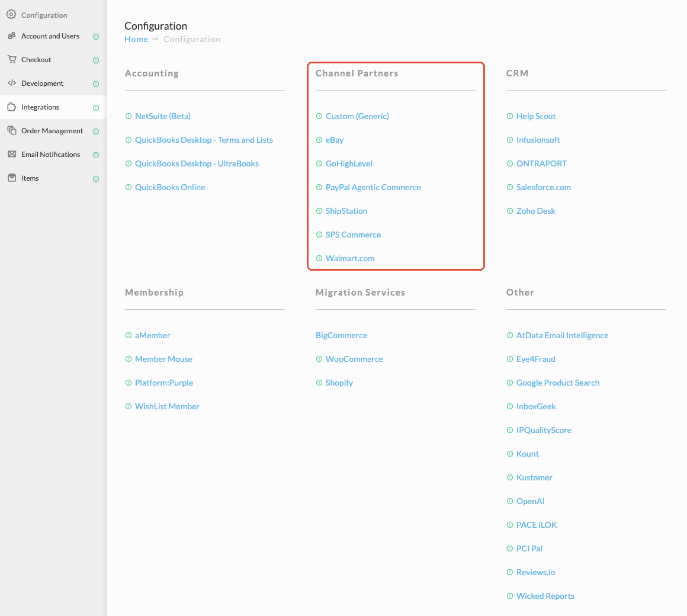
Task: Open Reviews.io integration
Action: 535,572
